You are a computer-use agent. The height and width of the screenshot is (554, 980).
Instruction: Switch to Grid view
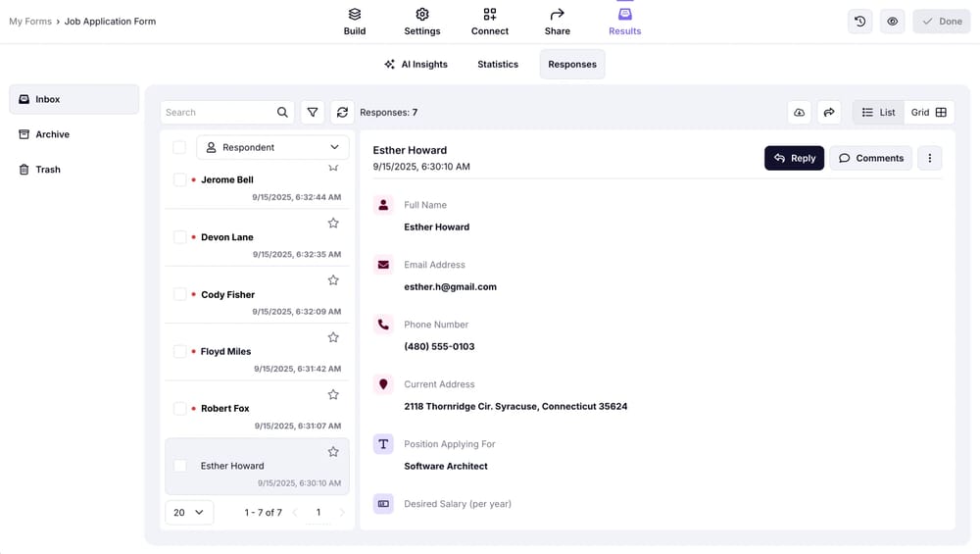928,113
